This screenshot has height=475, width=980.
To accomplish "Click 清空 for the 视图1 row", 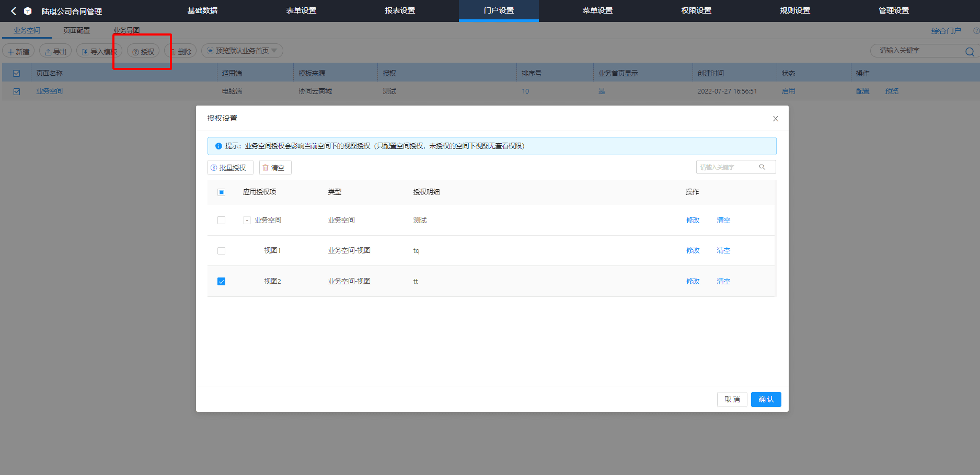I will click(x=723, y=250).
